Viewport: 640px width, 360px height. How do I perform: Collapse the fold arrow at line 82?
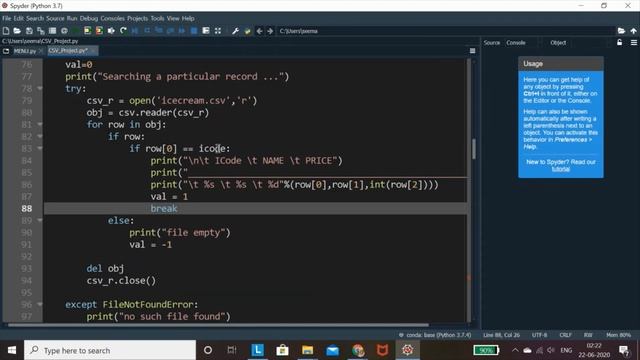(x=40, y=136)
